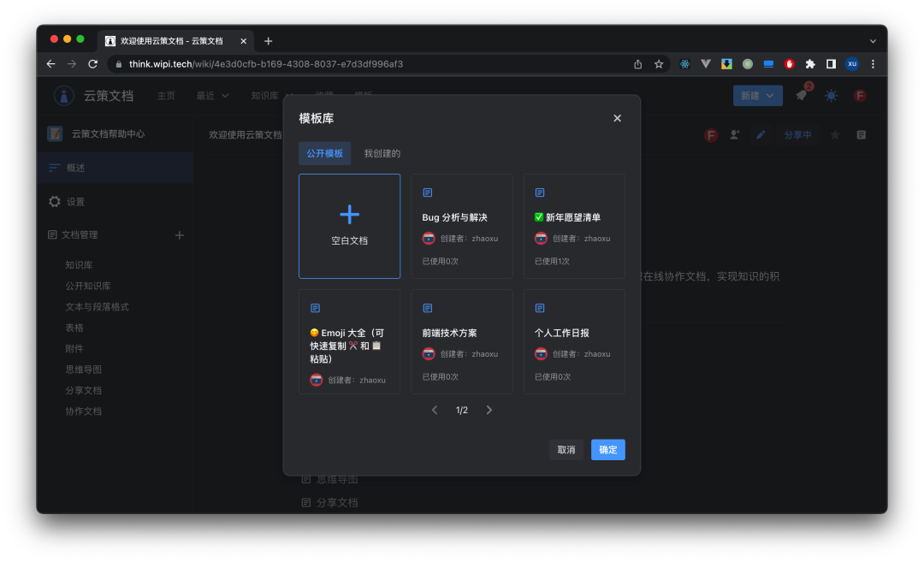The image size is (924, 562).
Task: Open the 表格 document
Action: [74, 328]
